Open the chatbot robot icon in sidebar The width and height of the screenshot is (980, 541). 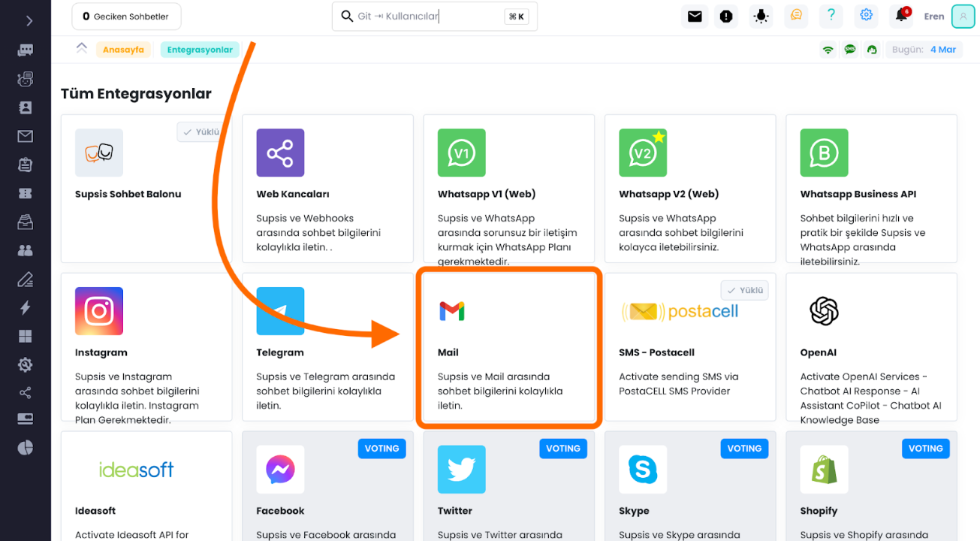pyautogui.click(x=26, y=79)
